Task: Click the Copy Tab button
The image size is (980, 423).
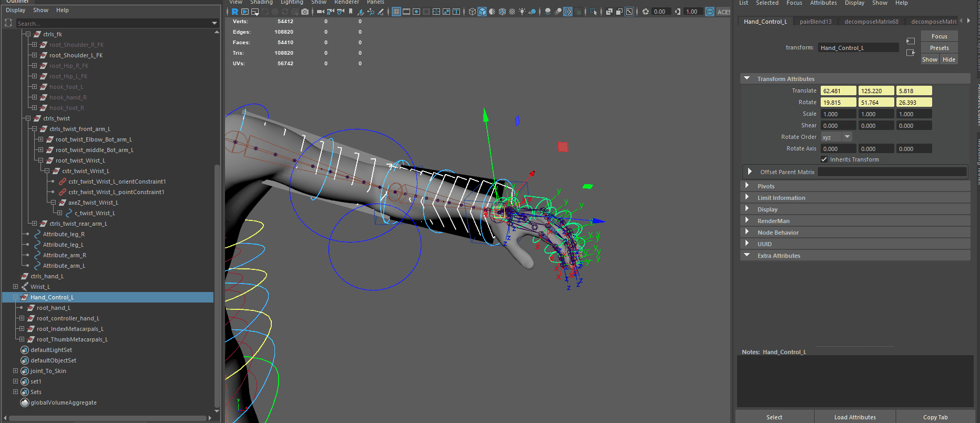Action: (935, 417)
